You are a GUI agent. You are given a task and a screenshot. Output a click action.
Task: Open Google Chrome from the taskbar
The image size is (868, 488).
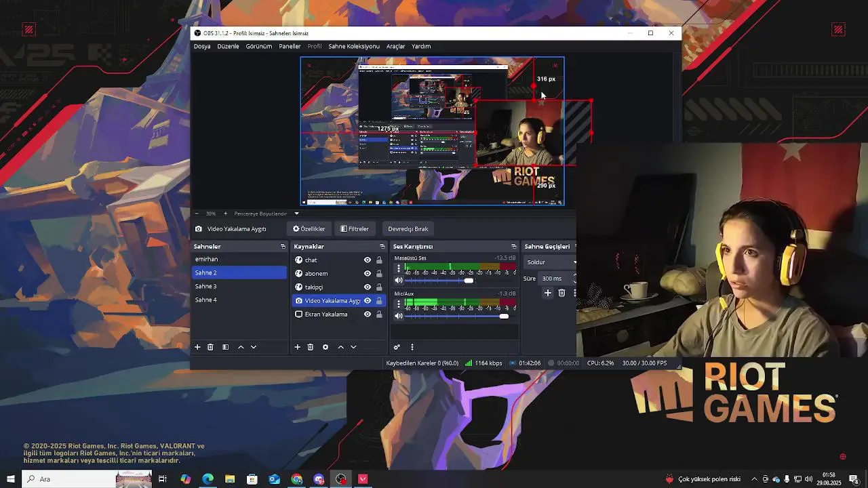[297, 479]
